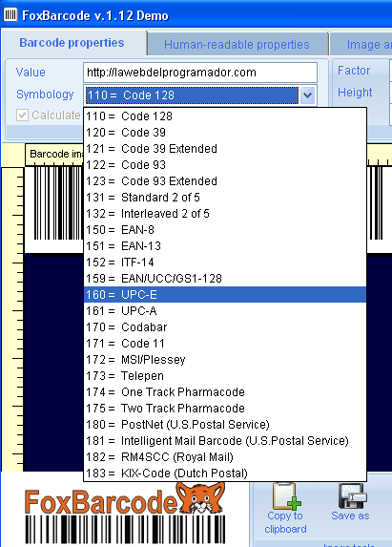Click the FoxBarcode fox logo
The height and width of the screenshot is (547, 392).
pyautogui.click(x=201, y=497)
